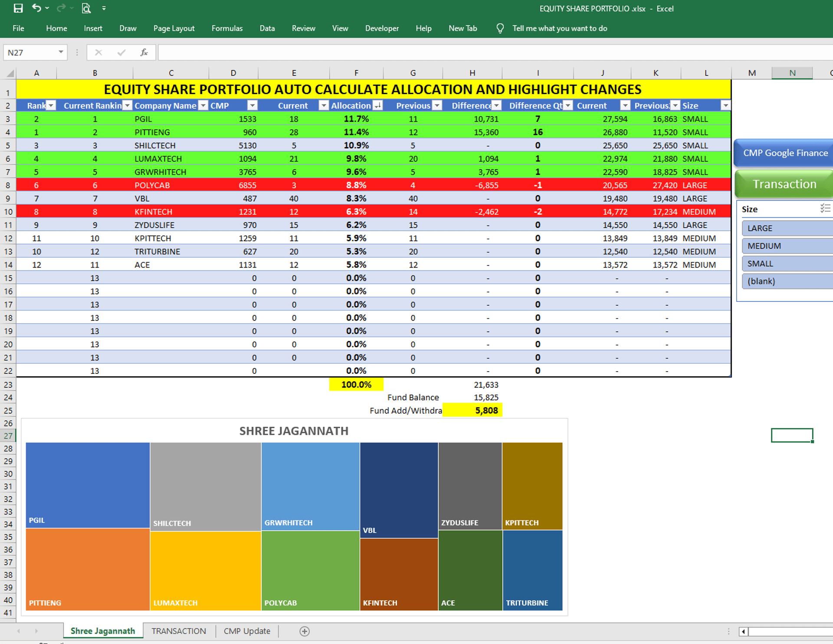The image size is (833, 644).
Task: Click the New Sheet plus icon
Action: click(x=305, y=631)
